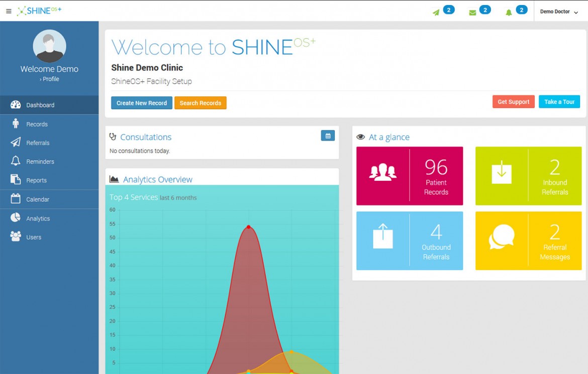The width and height of the screenshot is (588, 374).
Task: Click the red peak data point on chart
Action: (x=248, y=227)
